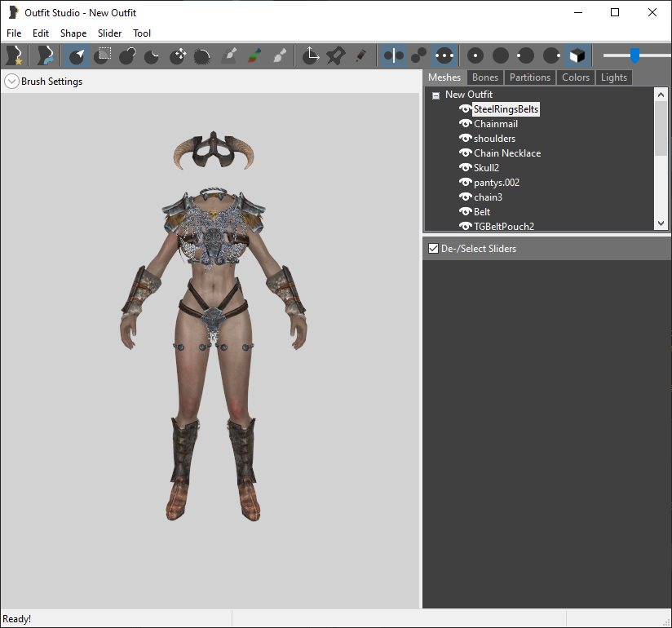Select the Belt mesh entry
The width and height of the screenshot is (672, 628).
[x=482, y=212]
